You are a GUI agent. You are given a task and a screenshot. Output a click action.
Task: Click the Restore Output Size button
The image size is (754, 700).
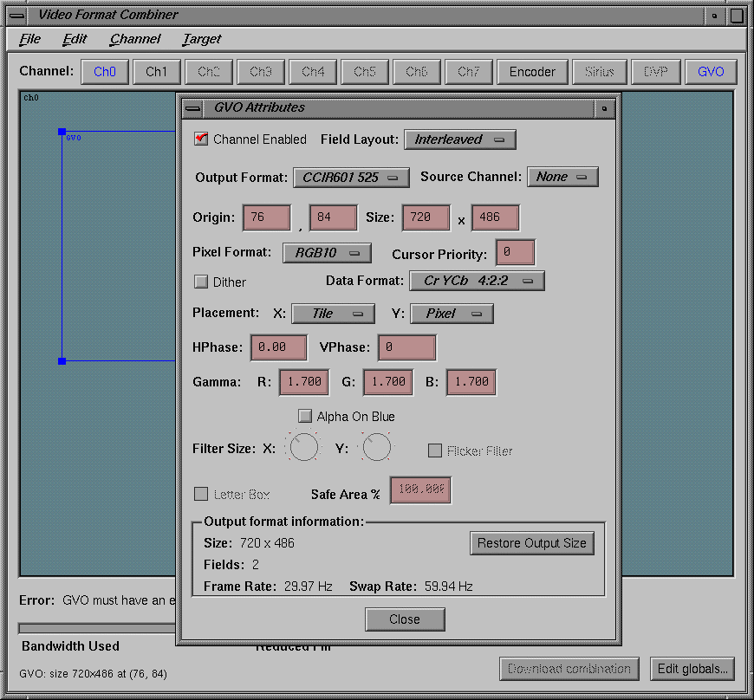pyautogui.click(x=531, y=543)
